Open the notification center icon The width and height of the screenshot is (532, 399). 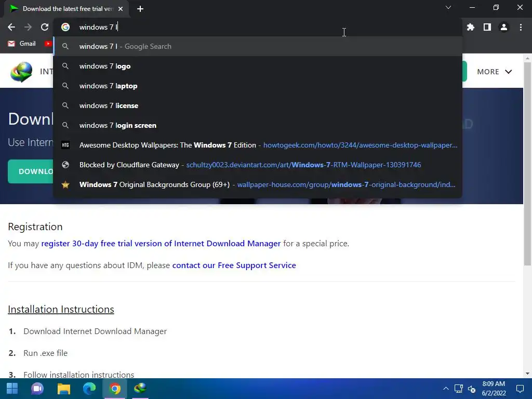pos(520,389)
